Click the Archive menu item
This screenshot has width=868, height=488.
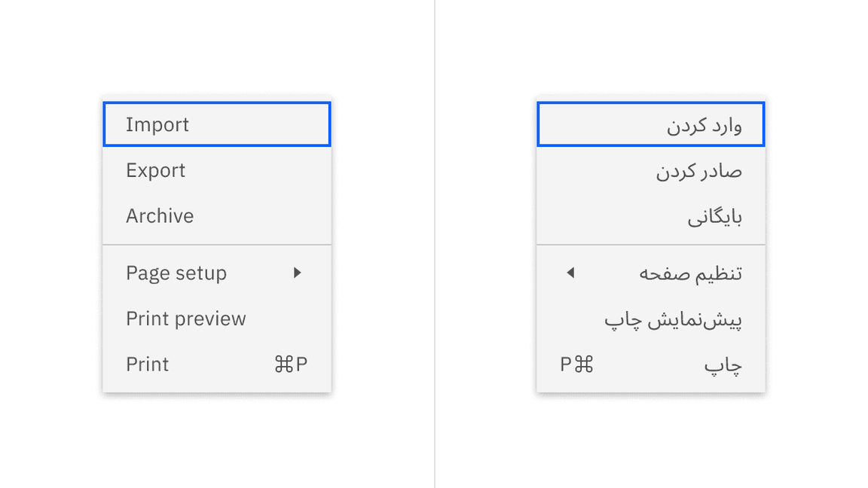(x=160, y=216)
